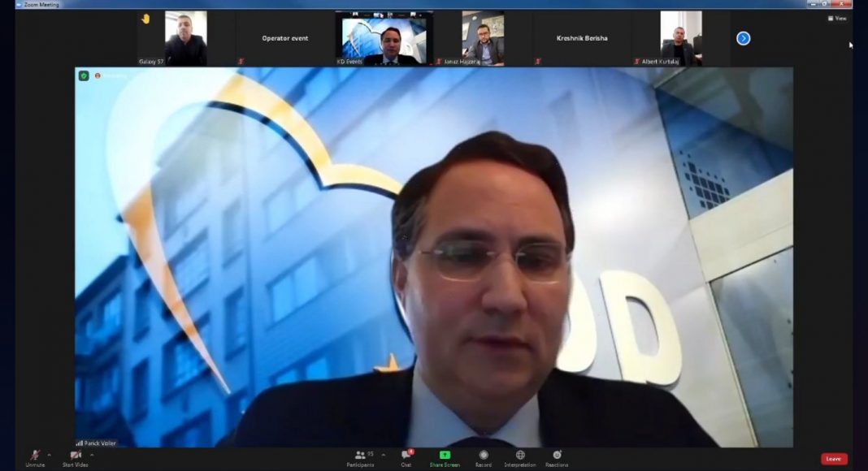This screenshot has height=471, width=868.
Task: Click the red recording indicator icon
Action: pos(98,76)
